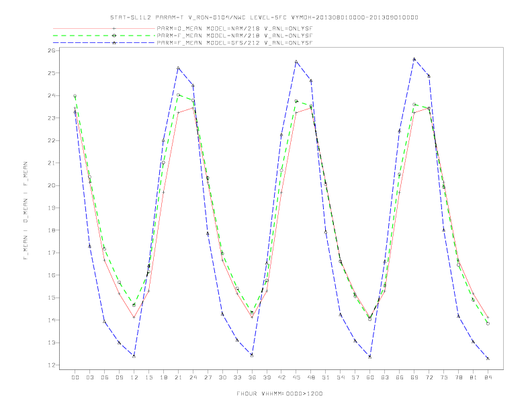Click blue GFS triangle peak at hour 69
532x411 pixels.
pyautogui.click(x=414, y=59)
